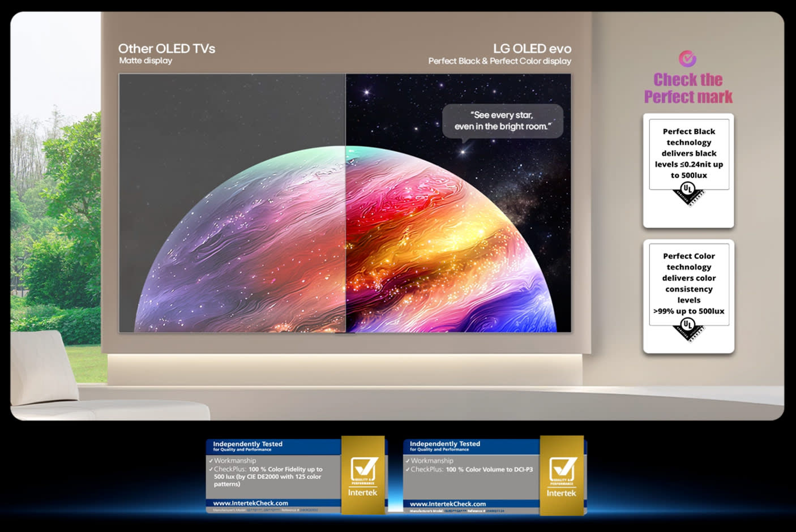Click the 'LG OLED evo' heading
This screenshot has height=532, width=796.
532,49
